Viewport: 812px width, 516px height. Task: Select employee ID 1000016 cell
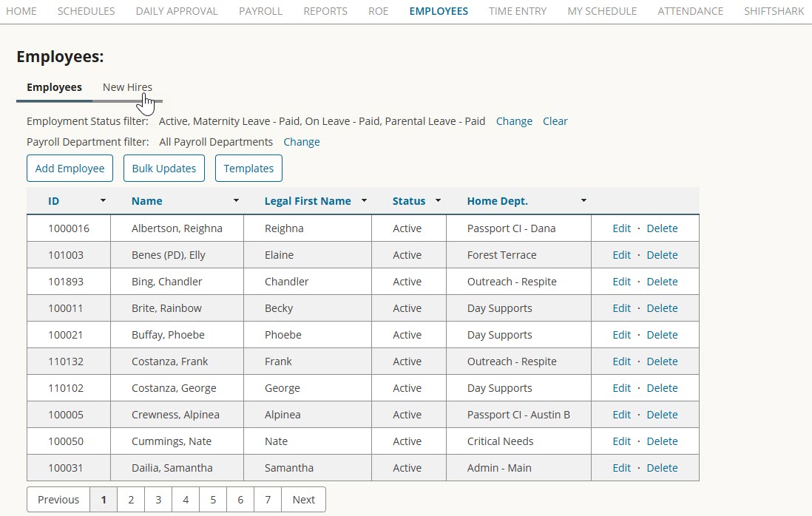(x=69, y=228)
